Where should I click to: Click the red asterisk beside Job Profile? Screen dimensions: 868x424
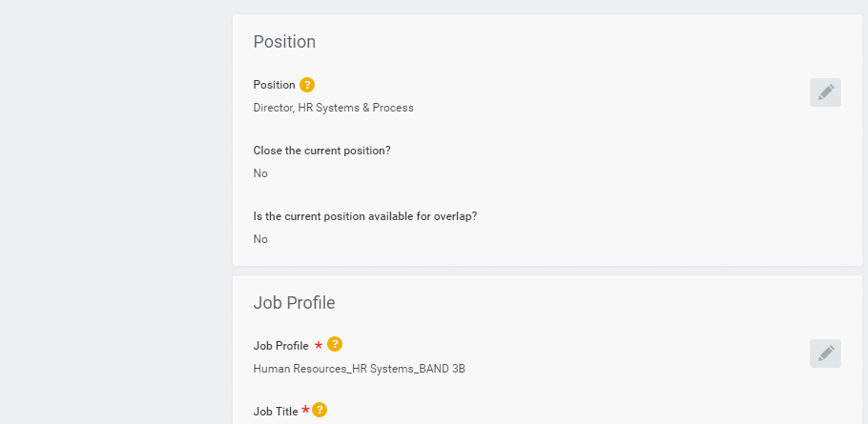pyautogui.click(x=319, y=346)
